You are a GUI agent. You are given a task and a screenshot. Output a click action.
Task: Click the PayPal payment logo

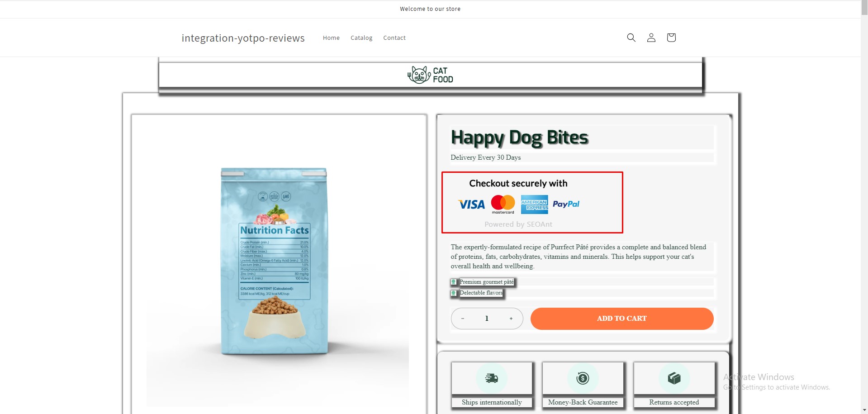point(566,204)
